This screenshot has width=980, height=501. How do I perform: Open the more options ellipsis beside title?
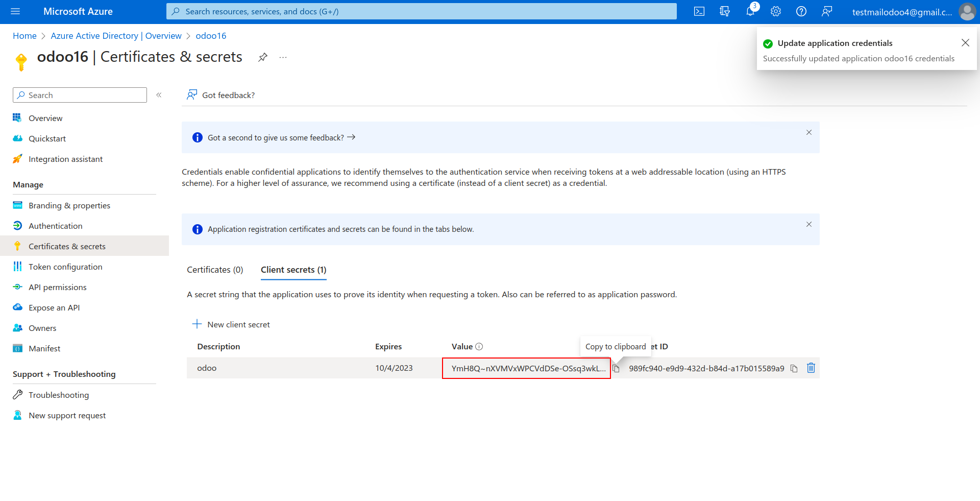(283, 57)
